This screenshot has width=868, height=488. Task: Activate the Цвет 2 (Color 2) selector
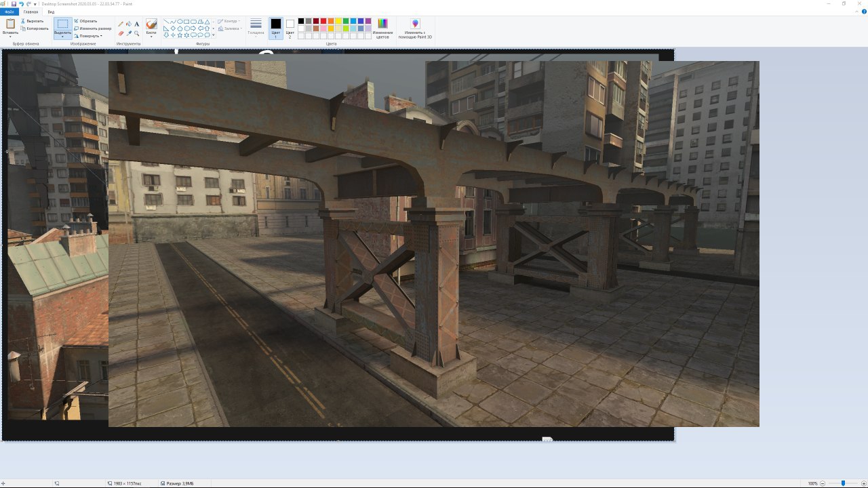[x=290, y=28]
